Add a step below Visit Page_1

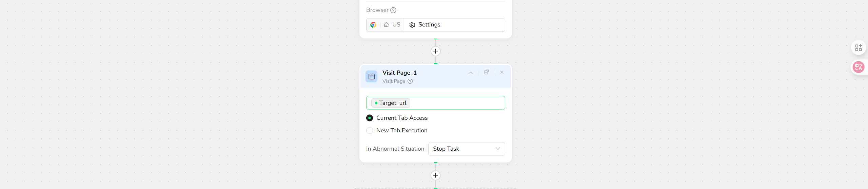tap(436, 175)
